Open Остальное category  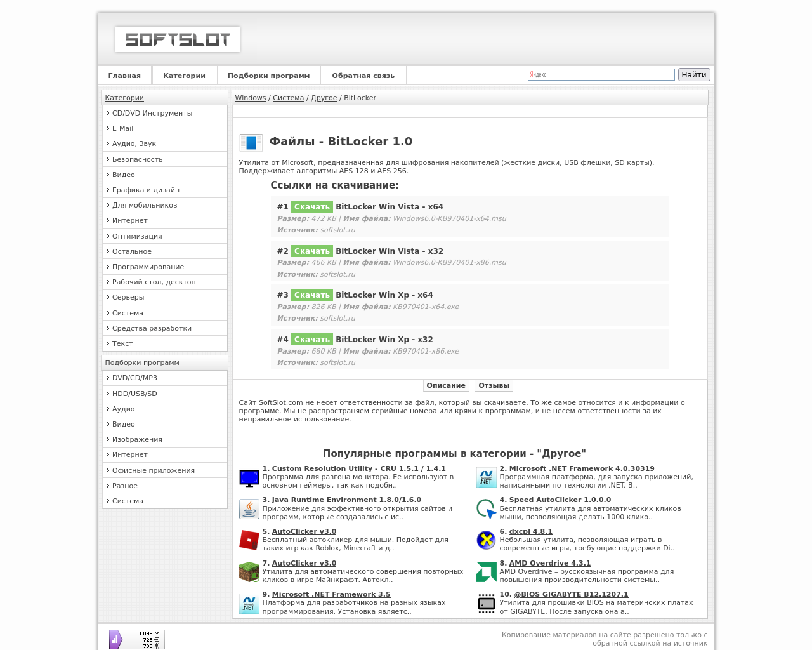pos(165,251)
